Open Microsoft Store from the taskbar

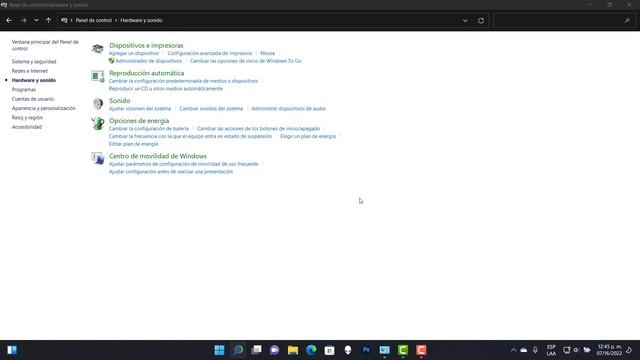(329, 350)
